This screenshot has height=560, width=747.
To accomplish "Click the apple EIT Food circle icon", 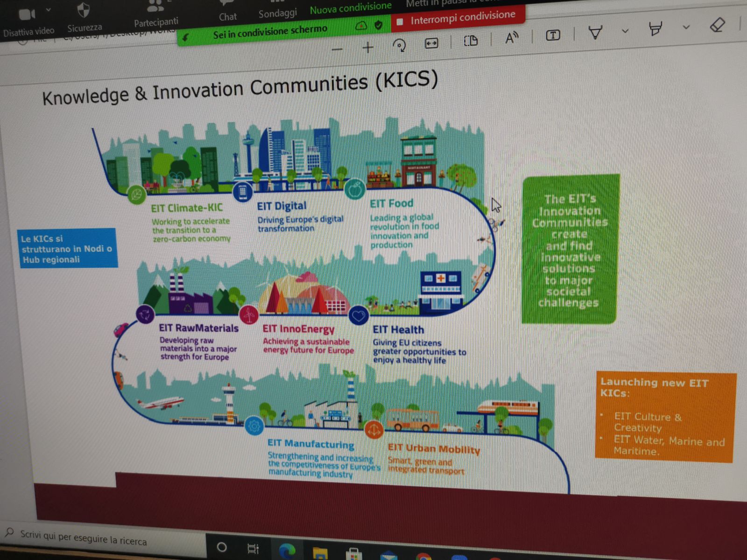I will coord(355,189).
